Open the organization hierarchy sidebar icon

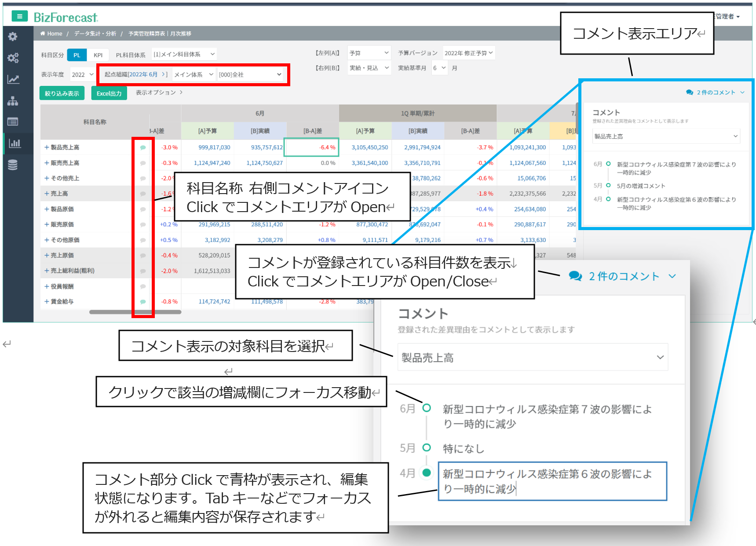13,101
